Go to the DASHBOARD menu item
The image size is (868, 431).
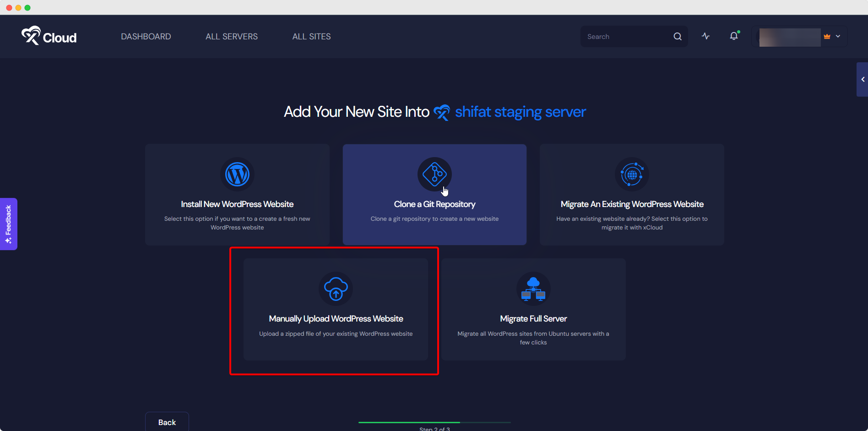pos(146,36)
